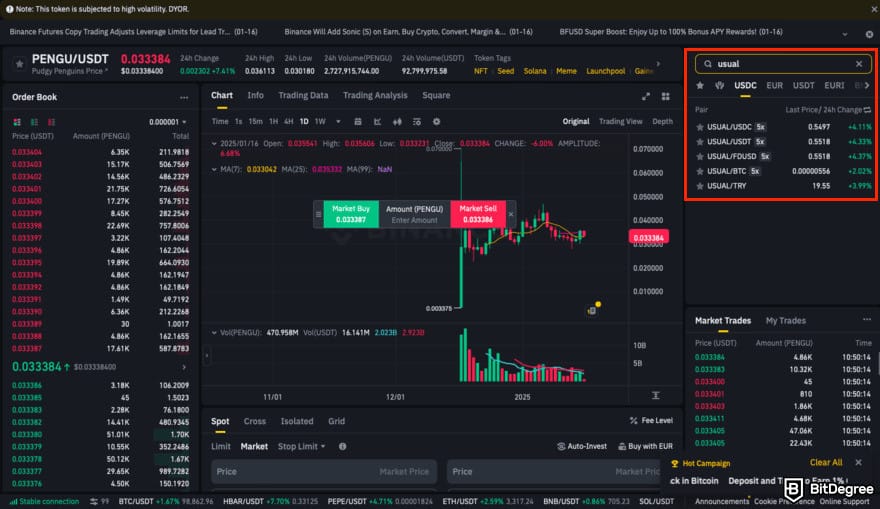Select buy orders only order book view
The height and width of the screenshot is (509, 880).
(x=34, y=122)
